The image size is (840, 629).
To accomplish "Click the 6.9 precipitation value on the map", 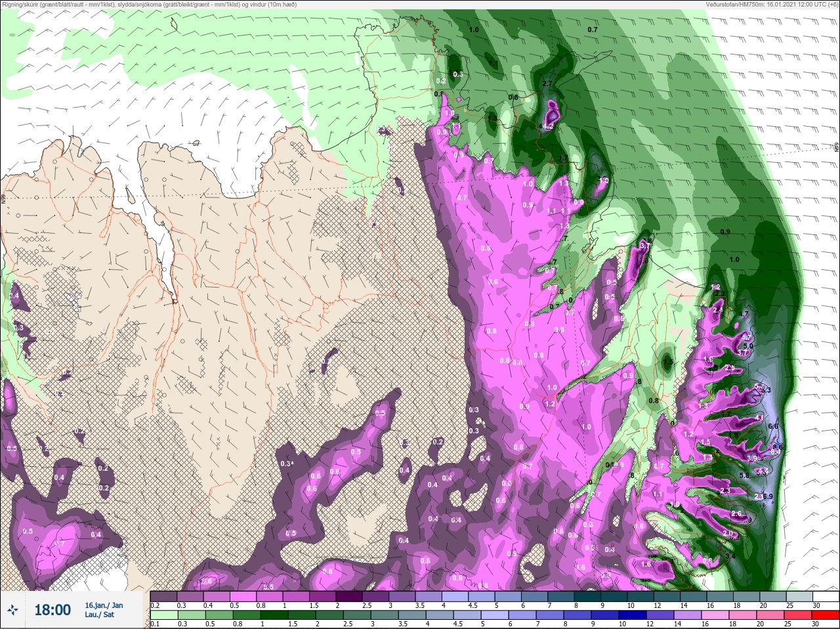I will pos(768,496).
